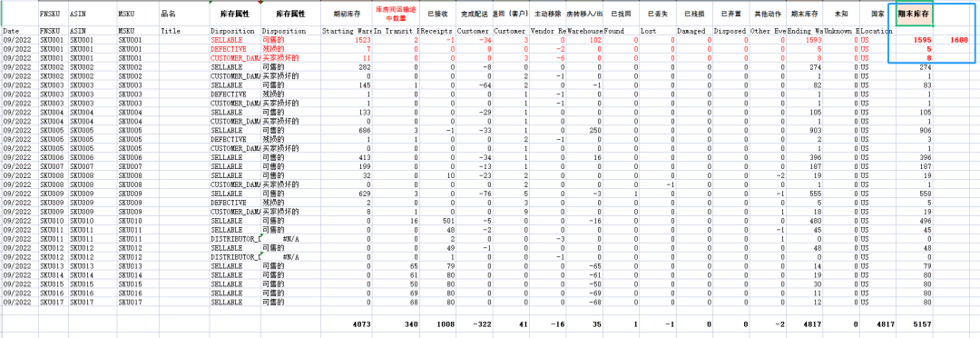Screen dimensions: 980x338
Task: Select the highlighted 期末库存 header cell
Action: [x=915, y=13]
